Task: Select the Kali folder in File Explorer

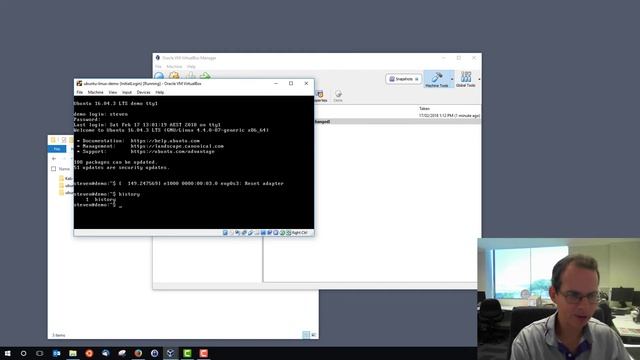Action: click(65, 178)
